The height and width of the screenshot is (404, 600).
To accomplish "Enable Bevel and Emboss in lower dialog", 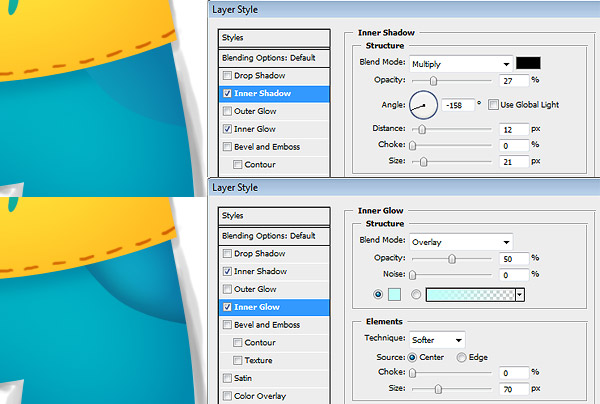I will click(x=227, y=324).
